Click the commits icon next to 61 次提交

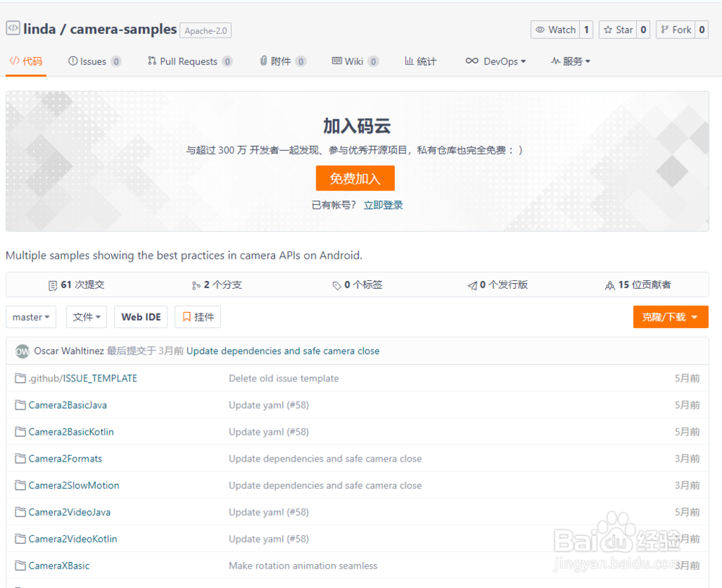point(53,286)
